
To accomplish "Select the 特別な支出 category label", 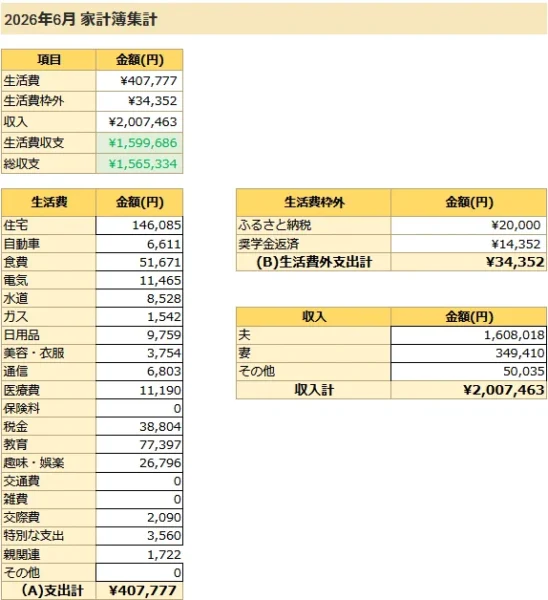I will [49, 536].
